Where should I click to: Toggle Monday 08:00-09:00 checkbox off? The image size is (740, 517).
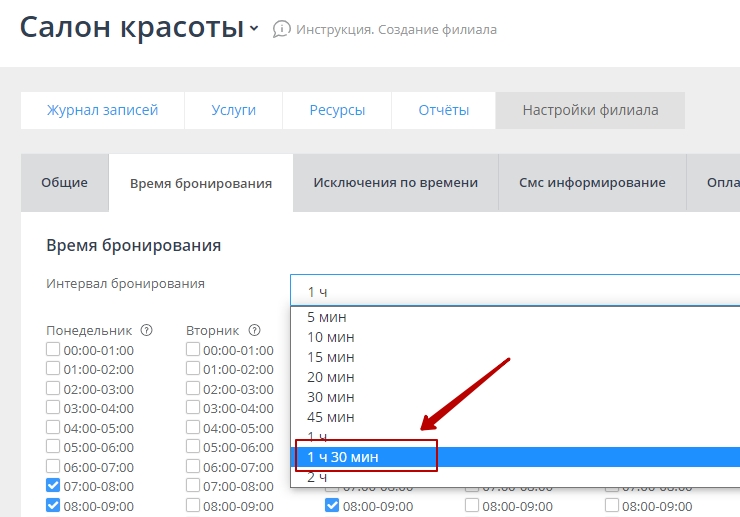(x=53, y=506)
